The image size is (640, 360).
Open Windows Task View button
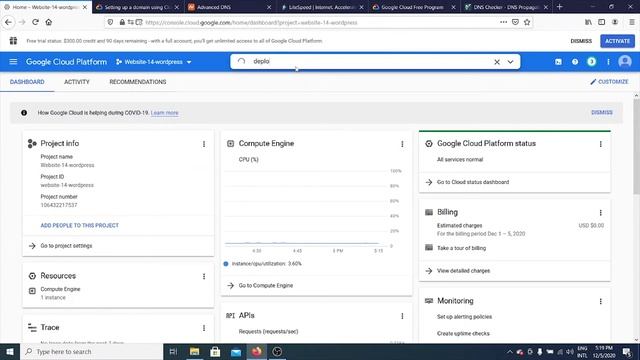tap(173, 351)
